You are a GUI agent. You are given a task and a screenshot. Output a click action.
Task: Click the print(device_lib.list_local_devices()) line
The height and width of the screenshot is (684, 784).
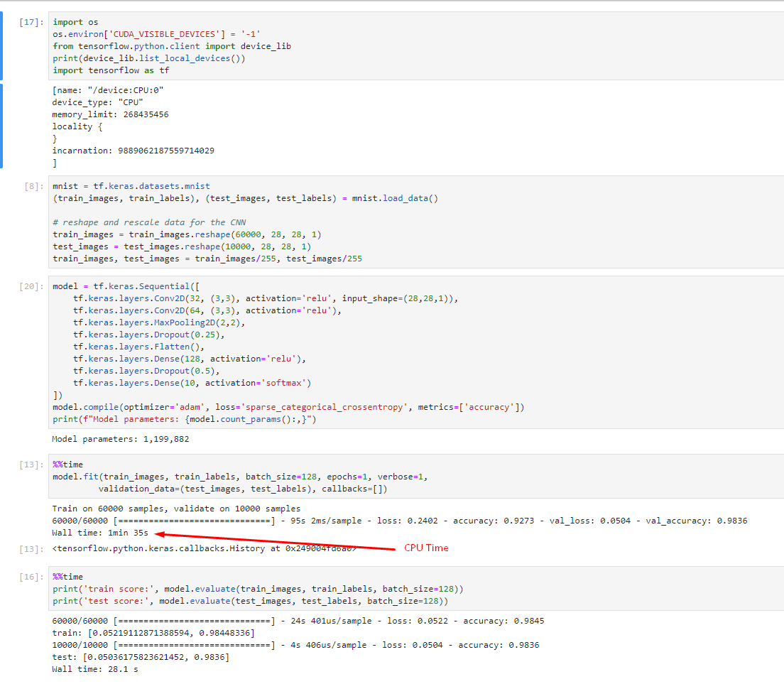[149, 58]
